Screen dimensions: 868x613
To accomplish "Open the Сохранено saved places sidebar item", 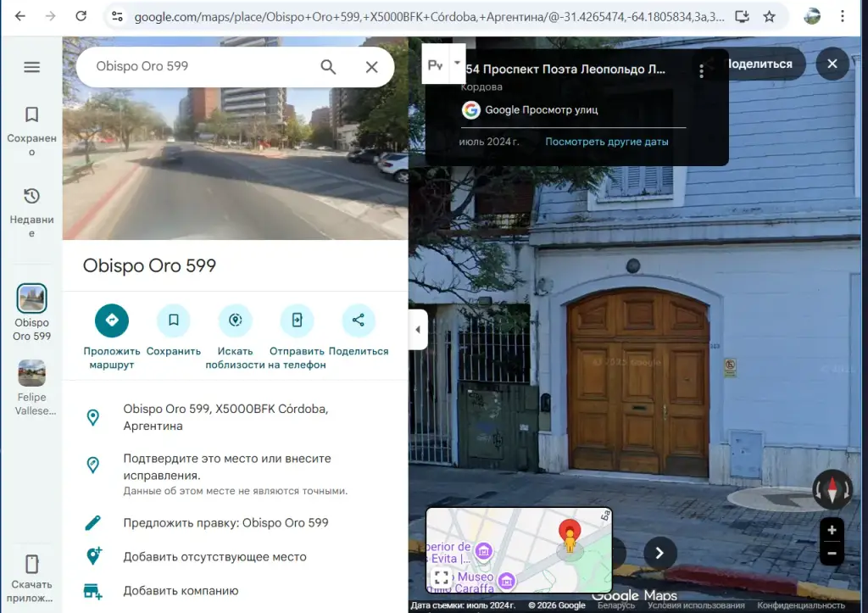I will click(31, 131).
